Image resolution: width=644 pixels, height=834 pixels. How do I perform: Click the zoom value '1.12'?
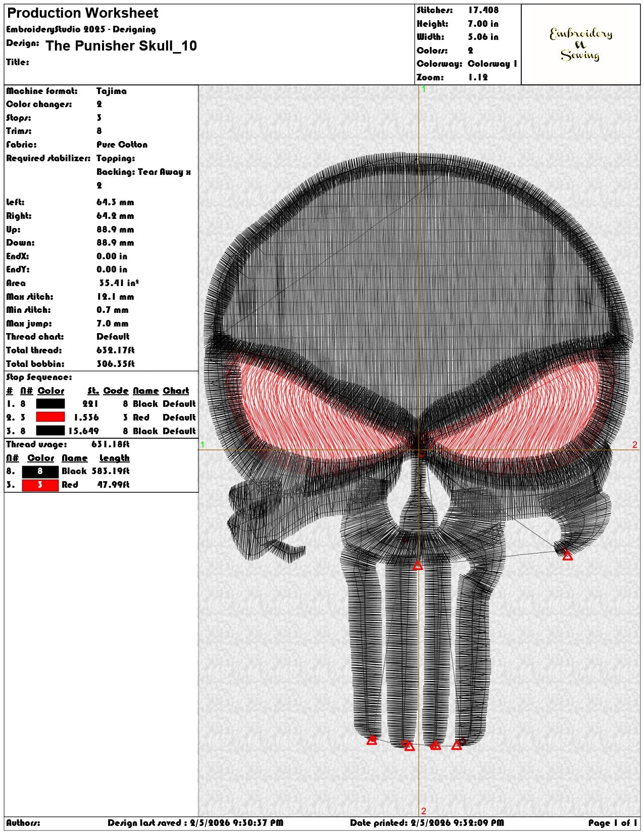478,77
